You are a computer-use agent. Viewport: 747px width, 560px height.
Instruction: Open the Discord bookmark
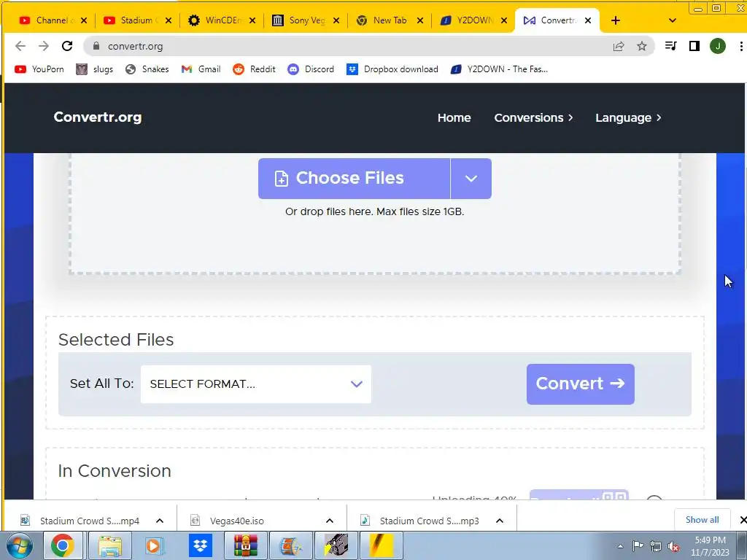(x=311, y=69)
